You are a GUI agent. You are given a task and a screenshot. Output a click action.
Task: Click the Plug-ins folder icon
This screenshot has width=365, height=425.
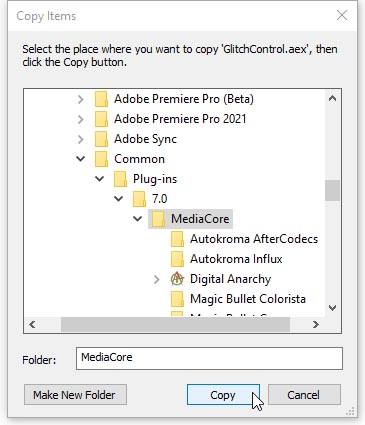[120, 179]
